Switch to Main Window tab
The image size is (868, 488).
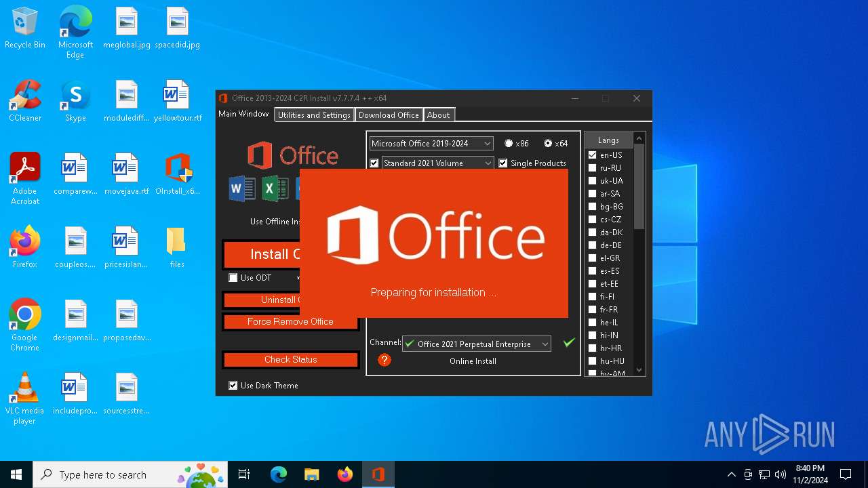244,114
